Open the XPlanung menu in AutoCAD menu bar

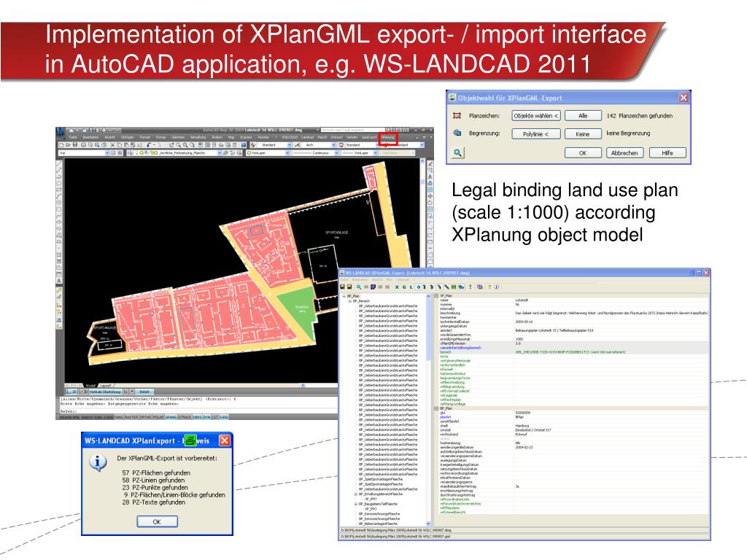388,137
